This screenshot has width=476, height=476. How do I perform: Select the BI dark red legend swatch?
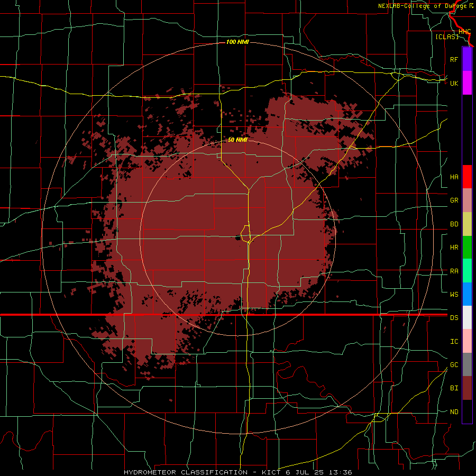click(x=467, y=388)
